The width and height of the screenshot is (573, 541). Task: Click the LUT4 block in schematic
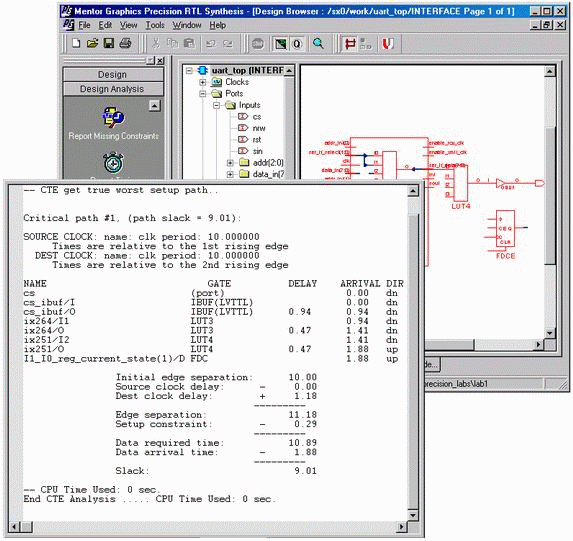click(460, 183)
